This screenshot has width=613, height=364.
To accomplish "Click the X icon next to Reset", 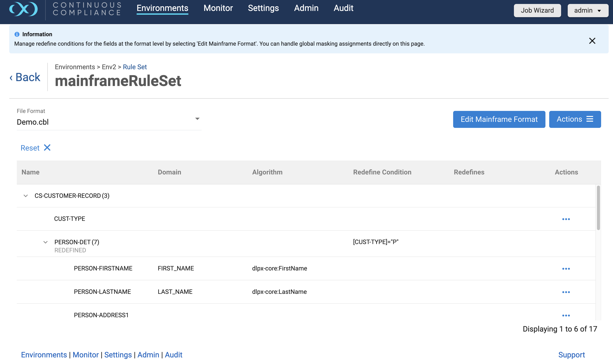I will (47, 148).
